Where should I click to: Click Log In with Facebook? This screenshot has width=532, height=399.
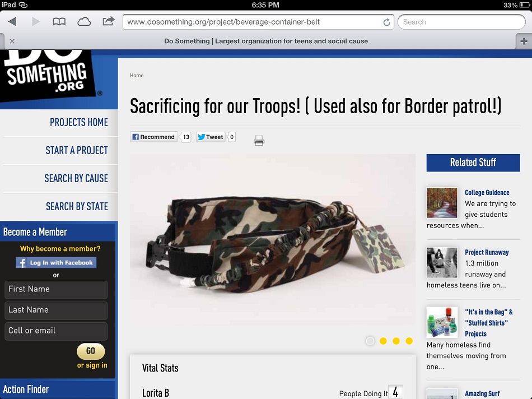(56, 262)
